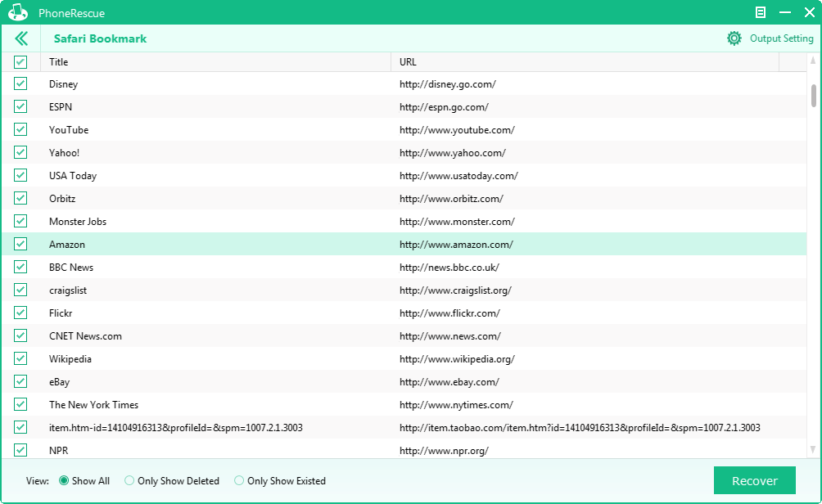Click the http://espn.go.com/ URL cell
Image resolution: width=822 pixels, height=504 pixels.
pyautogui.click(x=444, y=107)
